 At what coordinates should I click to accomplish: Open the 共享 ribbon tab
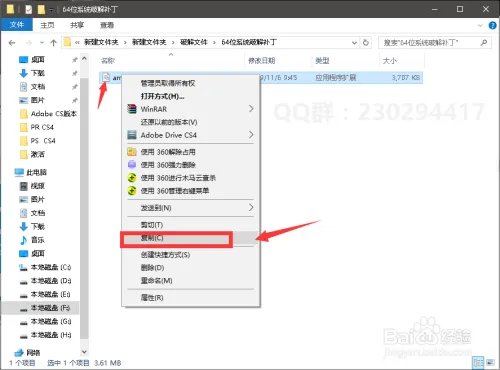[x=77, y=25]
